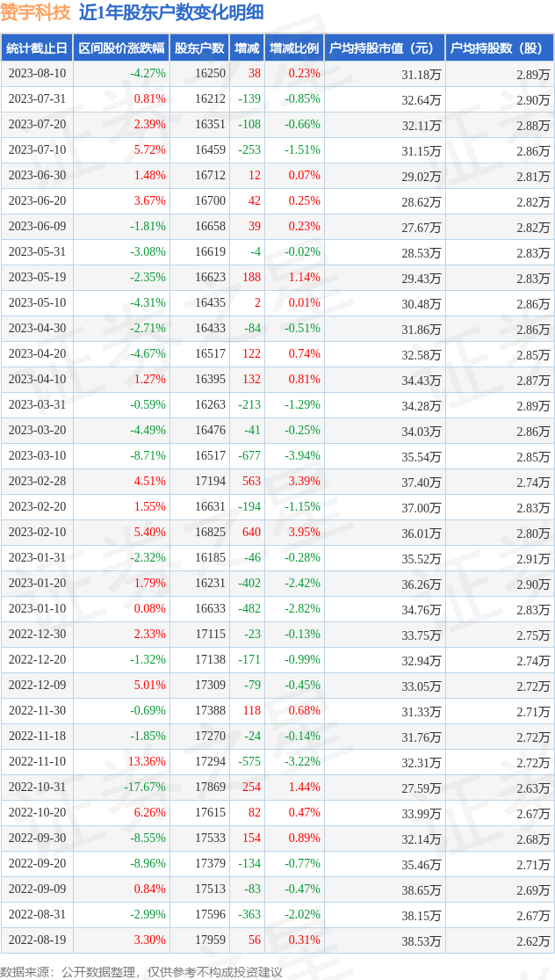555x980 pixels.
Task: Click the shareholder count 16250
Action: click(210, 73)
